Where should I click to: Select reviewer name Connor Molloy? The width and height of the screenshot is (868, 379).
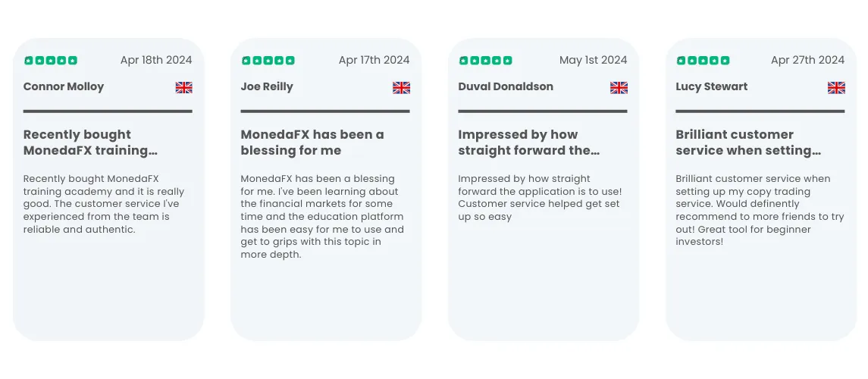click(x=64, y=86)
